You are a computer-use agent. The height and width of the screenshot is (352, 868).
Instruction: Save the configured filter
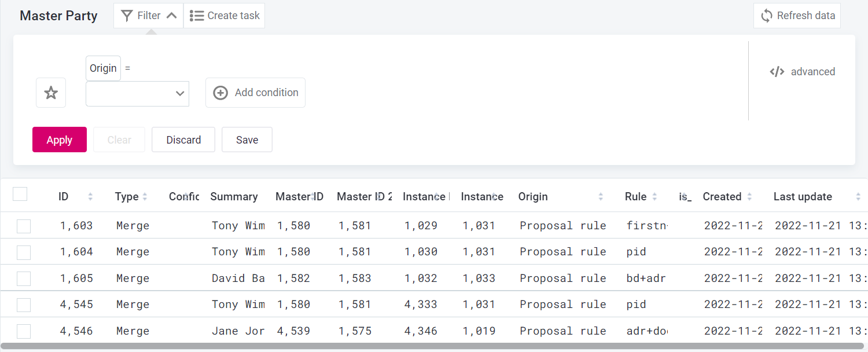pyautogui.click(x=247, y=140)
